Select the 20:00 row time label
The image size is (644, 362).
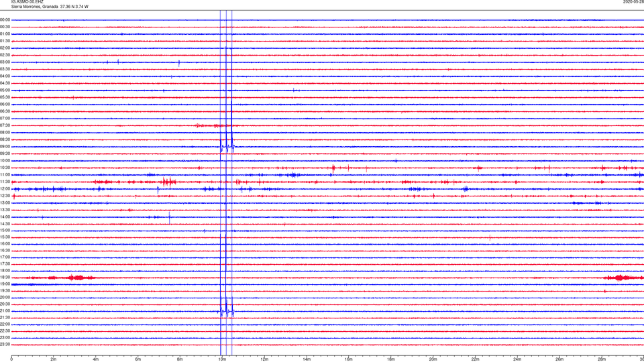[5, 298]
